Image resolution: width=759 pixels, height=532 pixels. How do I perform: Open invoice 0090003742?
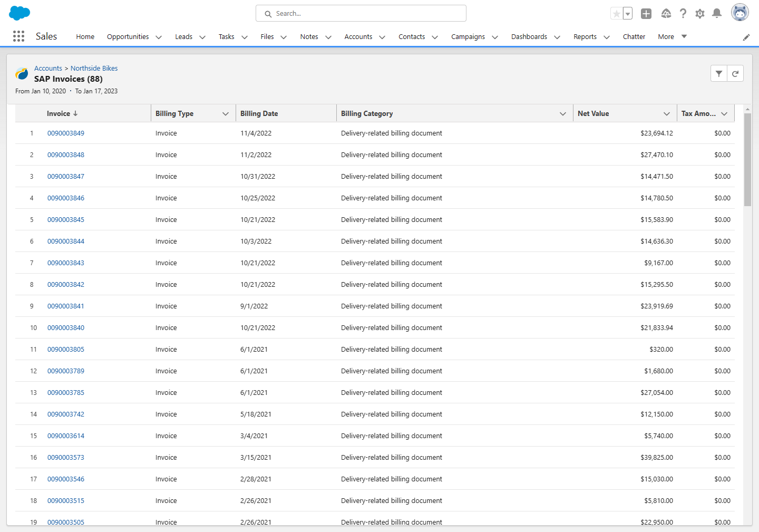(x=66, y=414)
